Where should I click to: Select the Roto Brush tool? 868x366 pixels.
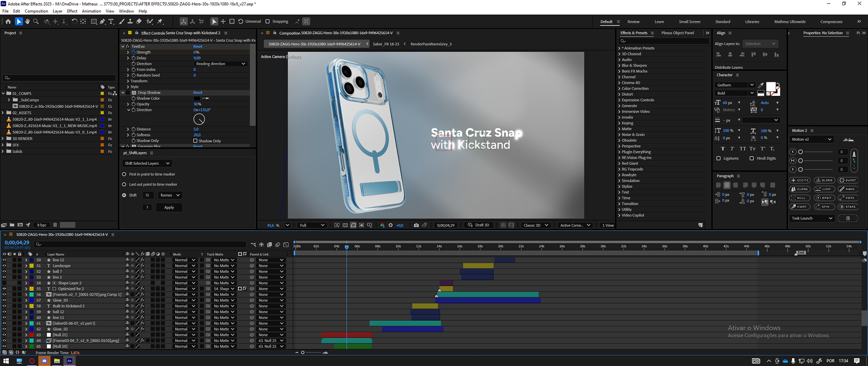tap(150, 21)
